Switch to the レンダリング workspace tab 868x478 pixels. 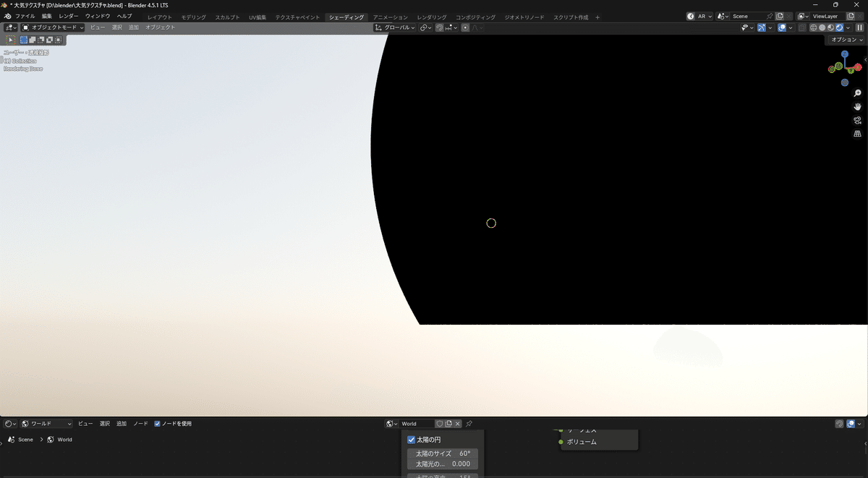point(432,17)
